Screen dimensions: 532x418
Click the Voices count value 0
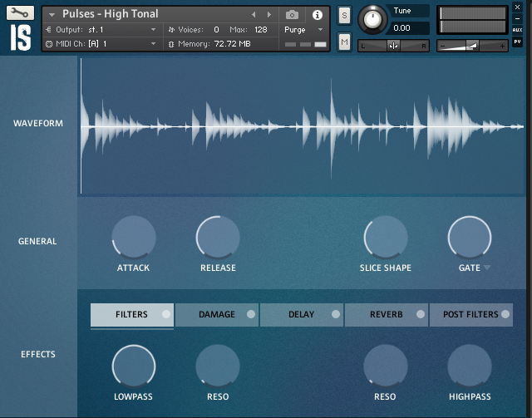tap(216, 30)
